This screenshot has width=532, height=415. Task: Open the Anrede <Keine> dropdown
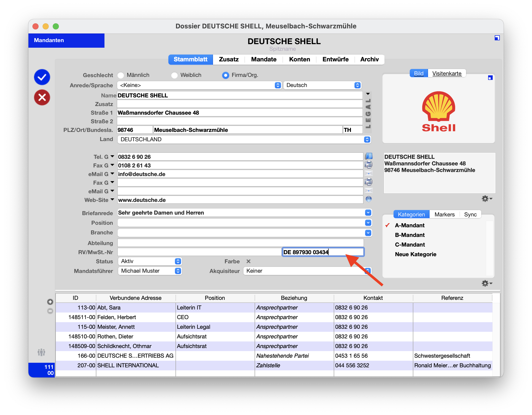tap(199, 85)
